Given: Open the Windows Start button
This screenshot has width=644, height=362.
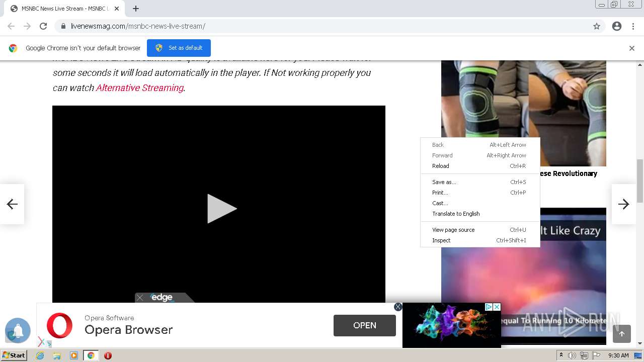Looking at the screenshot, I should point(14,355).
